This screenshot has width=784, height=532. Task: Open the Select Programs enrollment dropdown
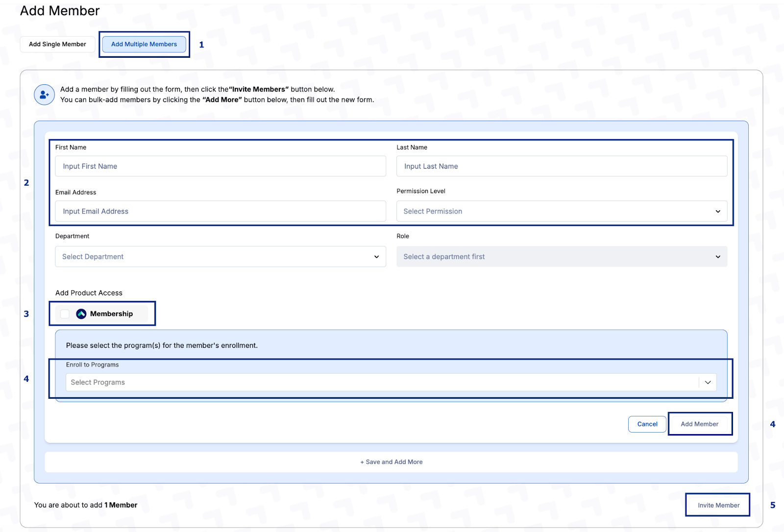(382, 383)
